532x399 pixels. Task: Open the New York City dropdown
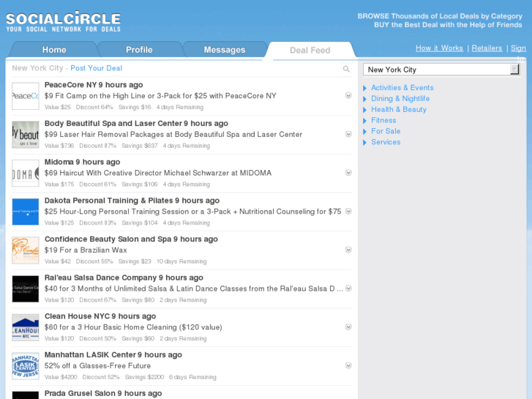point(441,70)
